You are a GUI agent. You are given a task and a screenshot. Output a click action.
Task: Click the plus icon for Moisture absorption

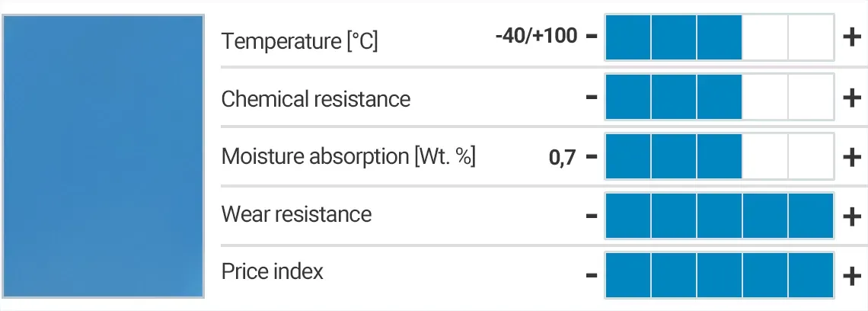point(851,157)
